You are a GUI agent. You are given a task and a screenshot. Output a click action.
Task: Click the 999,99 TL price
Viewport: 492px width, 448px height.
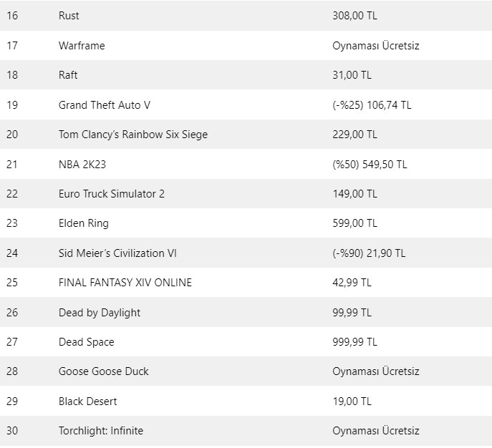(x=354, y=342)
